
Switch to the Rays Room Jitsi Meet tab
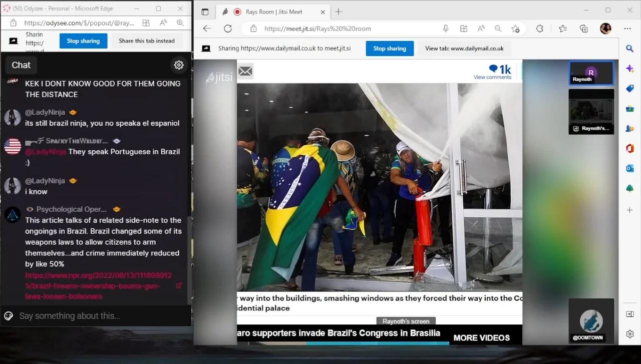(273, 12)
